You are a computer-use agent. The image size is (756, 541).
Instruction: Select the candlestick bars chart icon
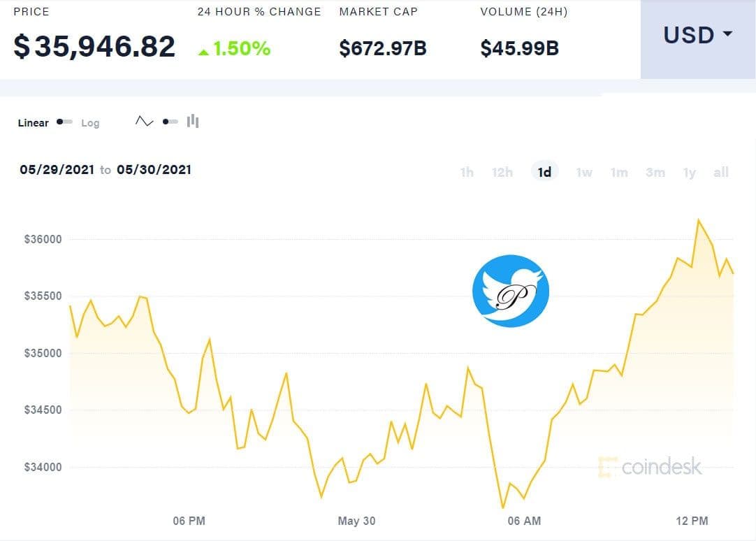(x=193, y=122)
